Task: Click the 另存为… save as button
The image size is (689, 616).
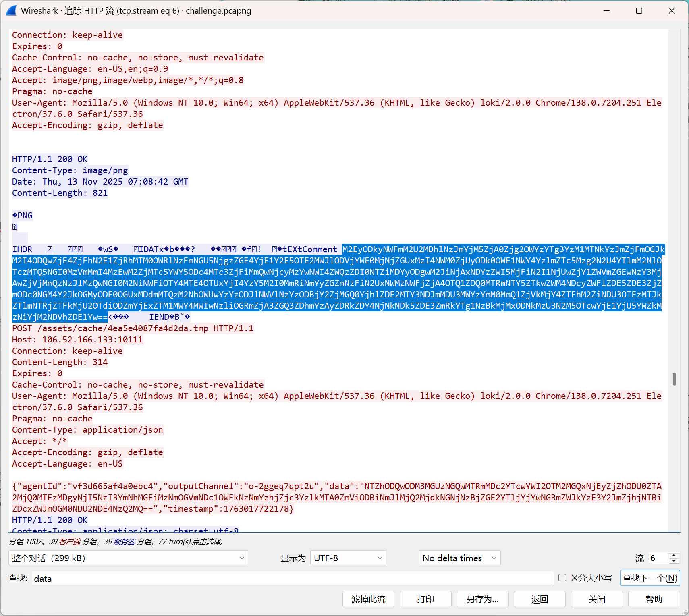Action: tap(483, 599)
